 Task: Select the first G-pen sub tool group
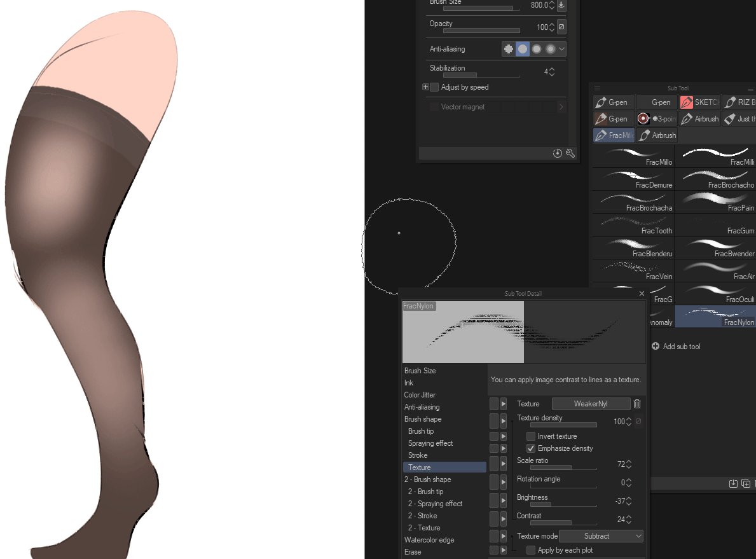click(x=614, y=102)
